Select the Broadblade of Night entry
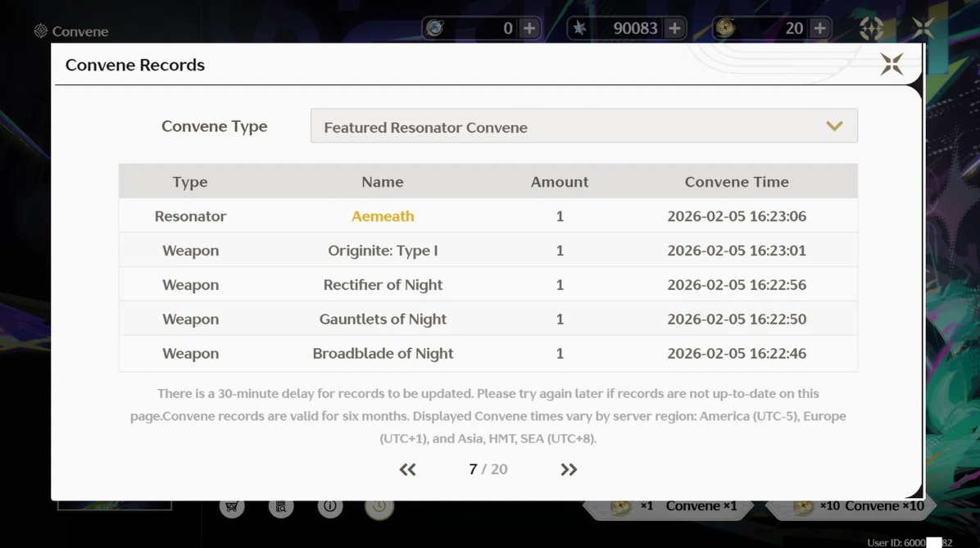Viewport: 980px width, 548px height. coord(383,354)
